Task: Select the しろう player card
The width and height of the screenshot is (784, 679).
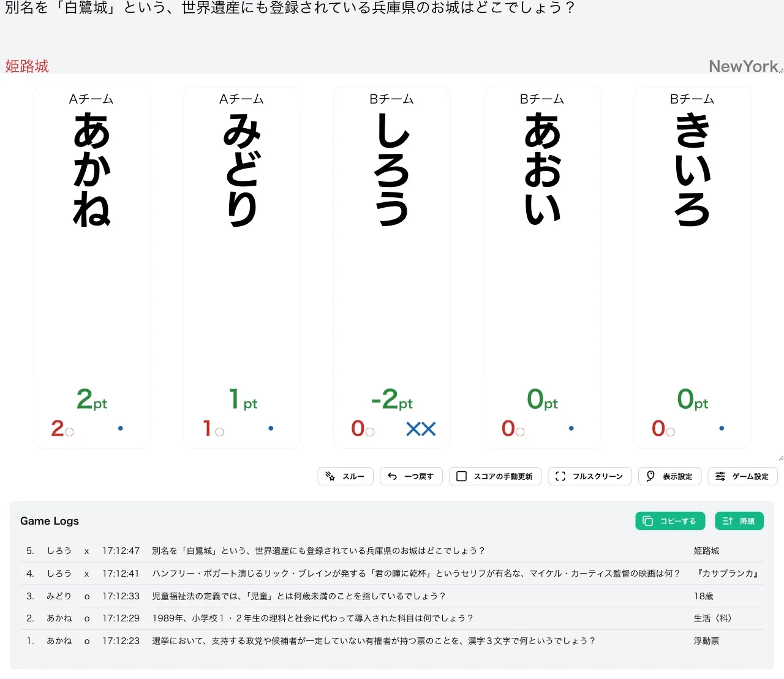Action: point(392,267)
